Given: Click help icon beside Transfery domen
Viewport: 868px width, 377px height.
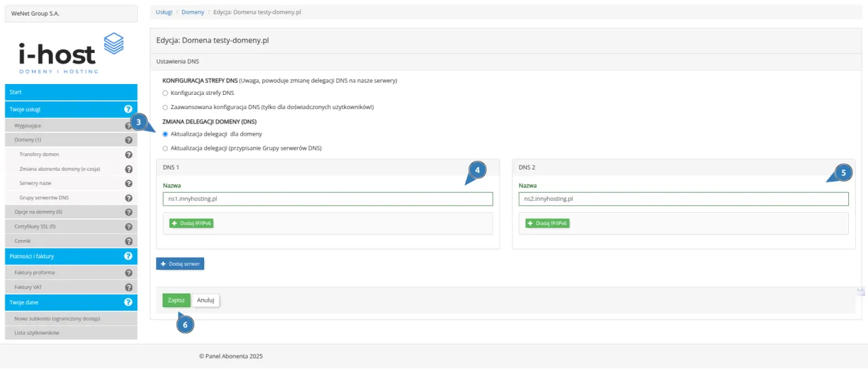Looking at the screenshot, I should click(x=129, y=155).
